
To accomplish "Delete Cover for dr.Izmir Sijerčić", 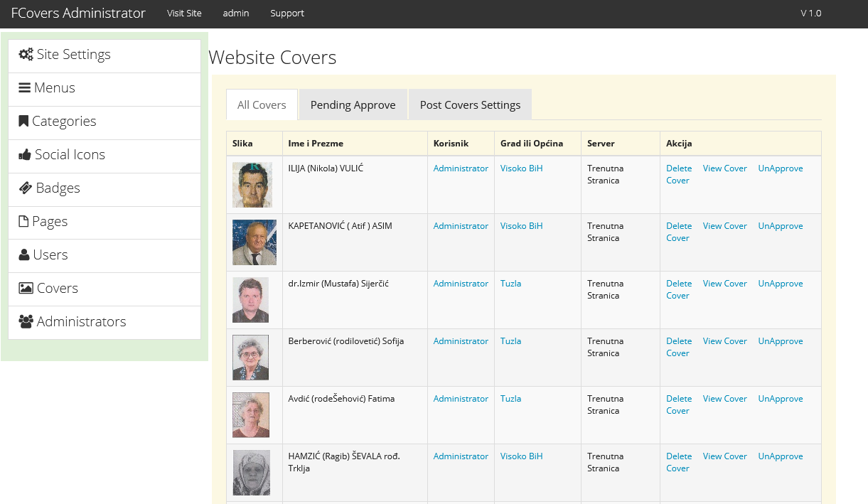I will [x=679, y=289].
